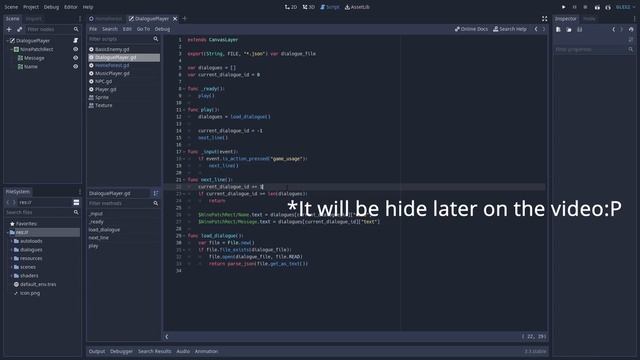Go to previous script in editor history

pyautogui.click(x=536, y=29)
